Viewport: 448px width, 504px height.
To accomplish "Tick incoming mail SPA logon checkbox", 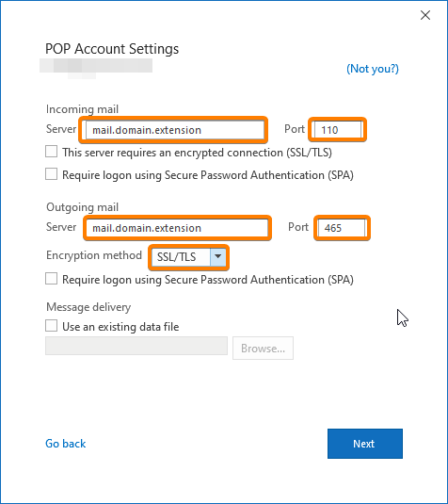I will (52, 174).
